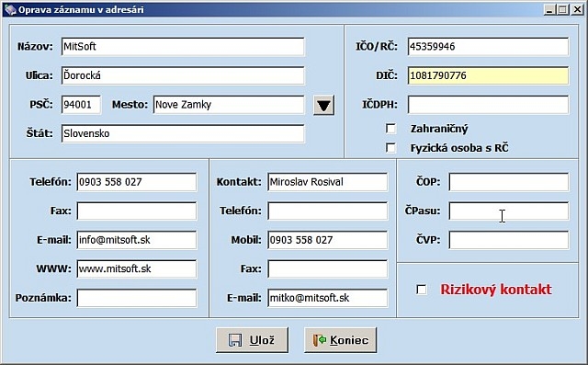Click the Fyzická osoba s RČ label
Screen dimensions: 588x365
[459, 148]
